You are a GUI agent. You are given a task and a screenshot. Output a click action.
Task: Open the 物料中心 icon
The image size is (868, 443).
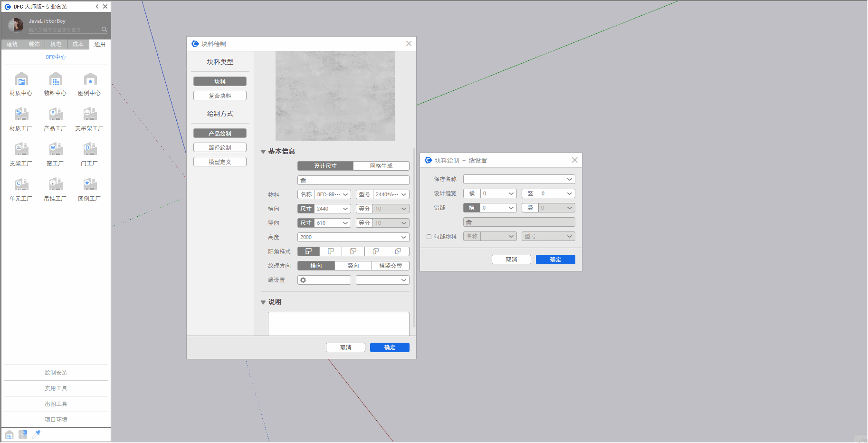coord(56,79)
